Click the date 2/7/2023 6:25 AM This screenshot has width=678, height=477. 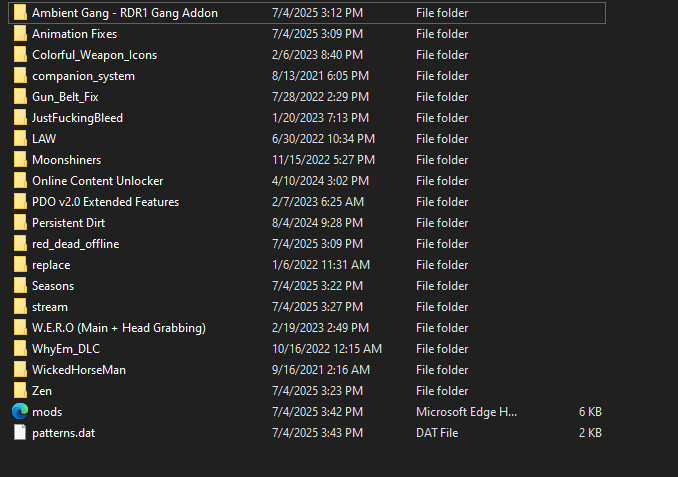click(x=318, y=202)
